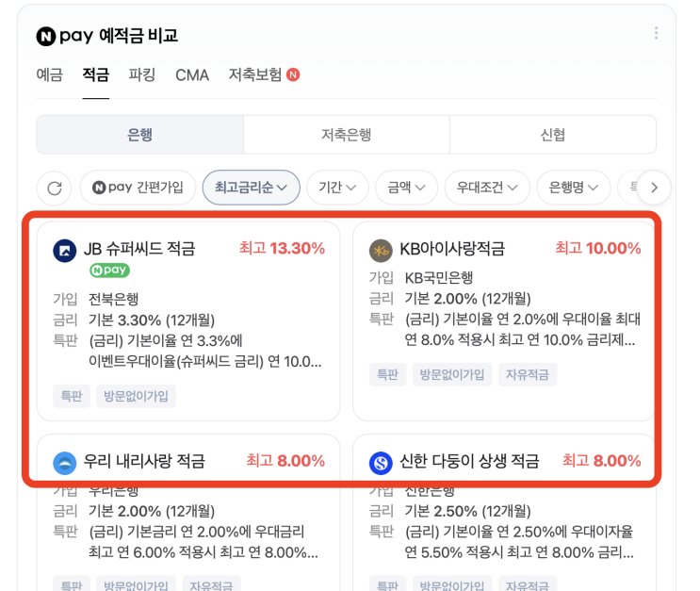The image size is (700, 591).
Task: Click 기본 2.50% (12개월) rate text
Action: (468, 511)
